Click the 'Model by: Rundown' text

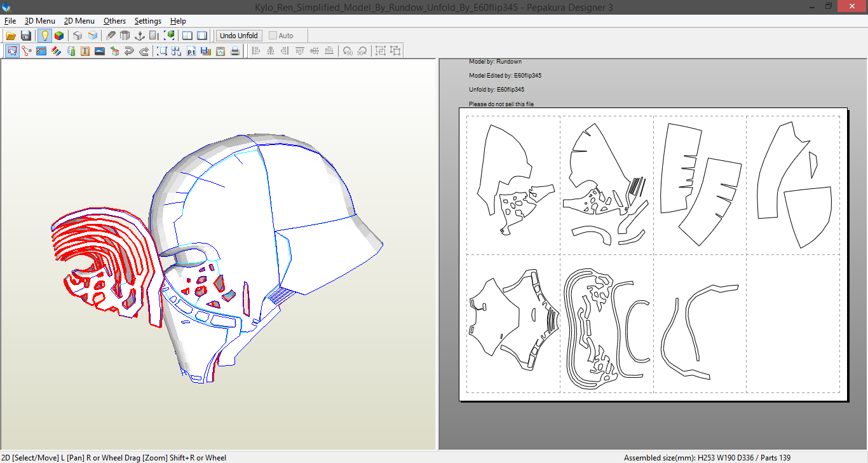(x=496, y=62)
